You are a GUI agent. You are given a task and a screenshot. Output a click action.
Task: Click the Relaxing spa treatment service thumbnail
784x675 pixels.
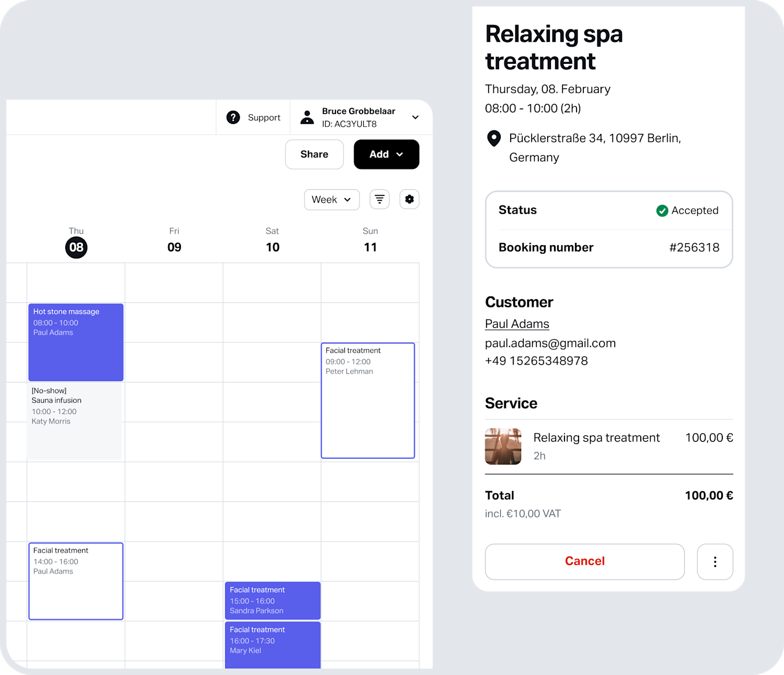tap(503, 446)
